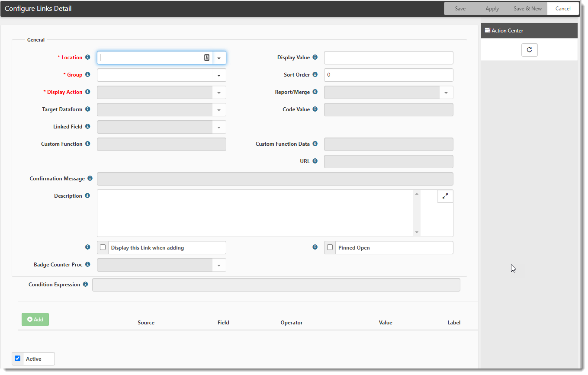Click the Description scrollbar down arrow

point(417,232)
